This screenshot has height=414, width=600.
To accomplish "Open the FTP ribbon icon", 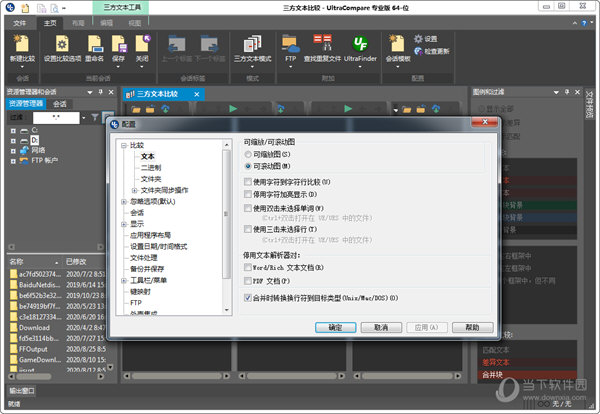I will [290, 44].
